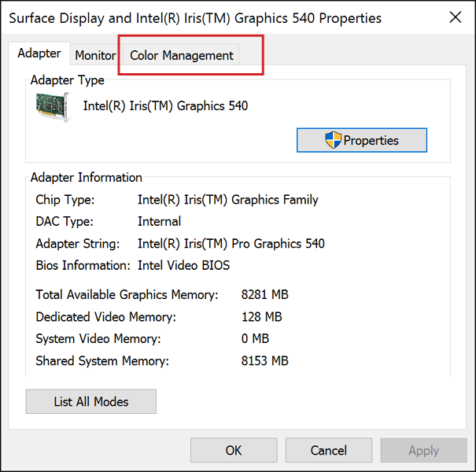Click the dialog title bar text

click(195, 18)
